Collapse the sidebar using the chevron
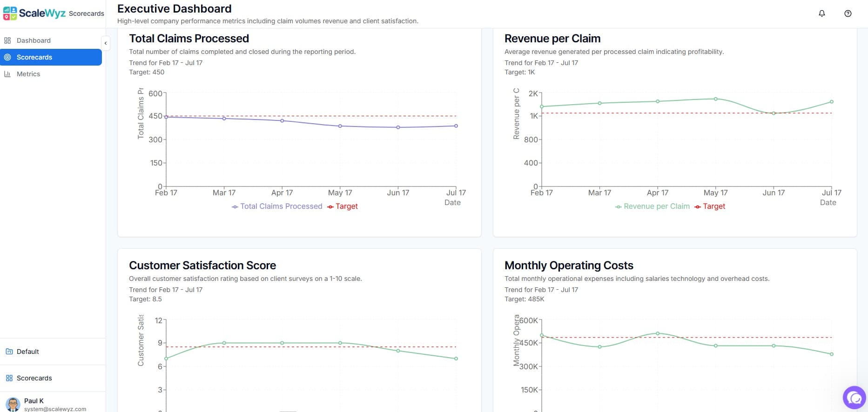This screenshot has width=868, height=412. [x=106, y=43]
